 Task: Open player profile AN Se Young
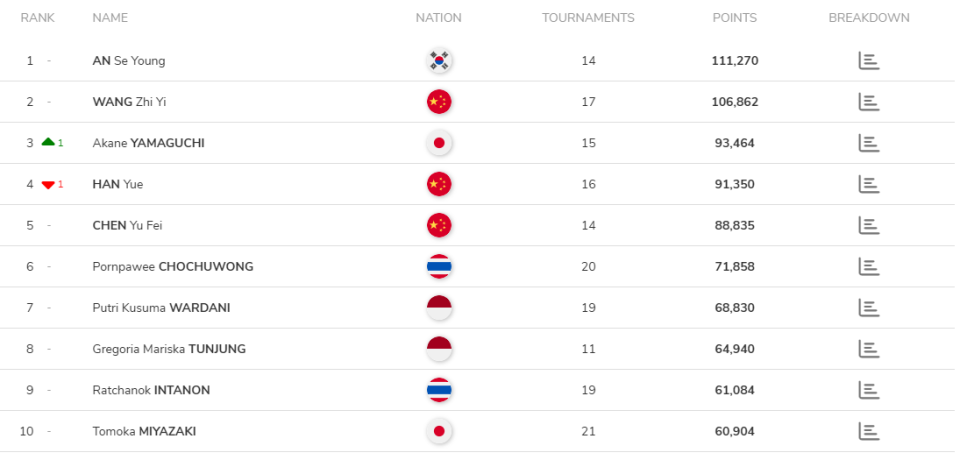click(x=128, y=61)
